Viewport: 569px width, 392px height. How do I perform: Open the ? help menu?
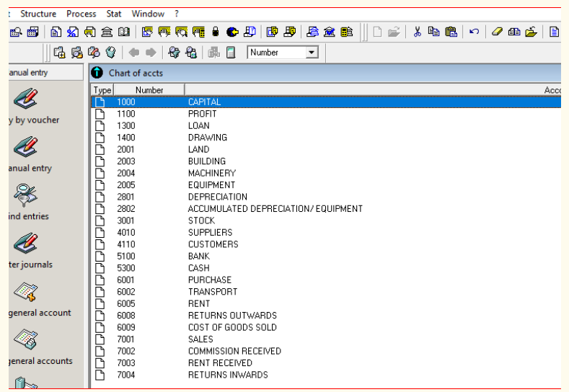pyautogui.click(x=177, y=14)
